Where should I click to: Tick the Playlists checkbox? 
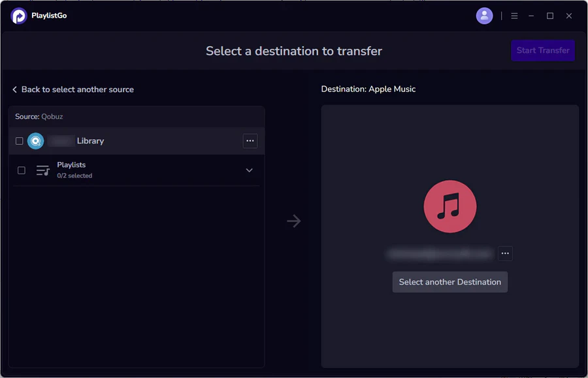[22, 170]
